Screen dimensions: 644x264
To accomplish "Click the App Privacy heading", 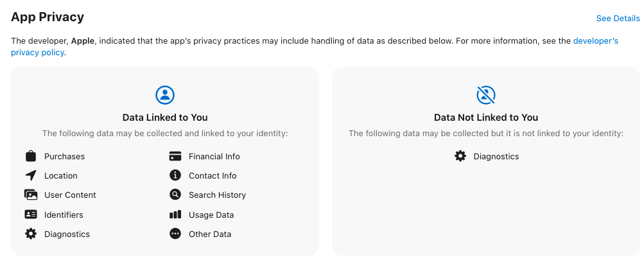I will [x=48, y=17].
